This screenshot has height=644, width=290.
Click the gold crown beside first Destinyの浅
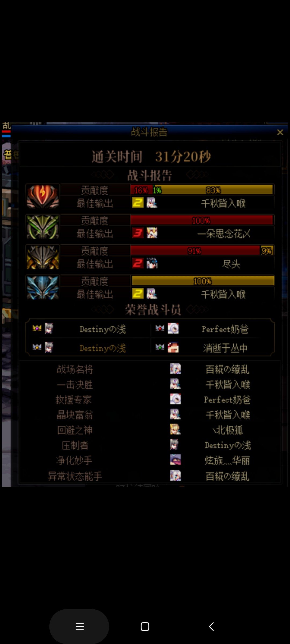click(37, 328)
